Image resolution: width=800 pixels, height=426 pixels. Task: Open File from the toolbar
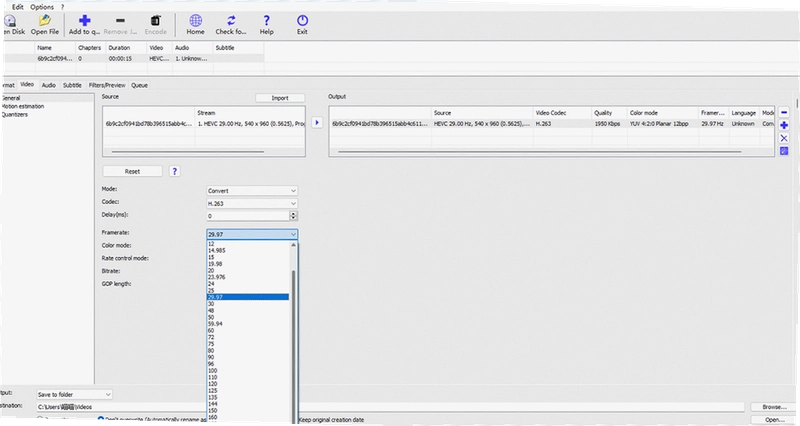pyautogui.click(x=45, y=24)
